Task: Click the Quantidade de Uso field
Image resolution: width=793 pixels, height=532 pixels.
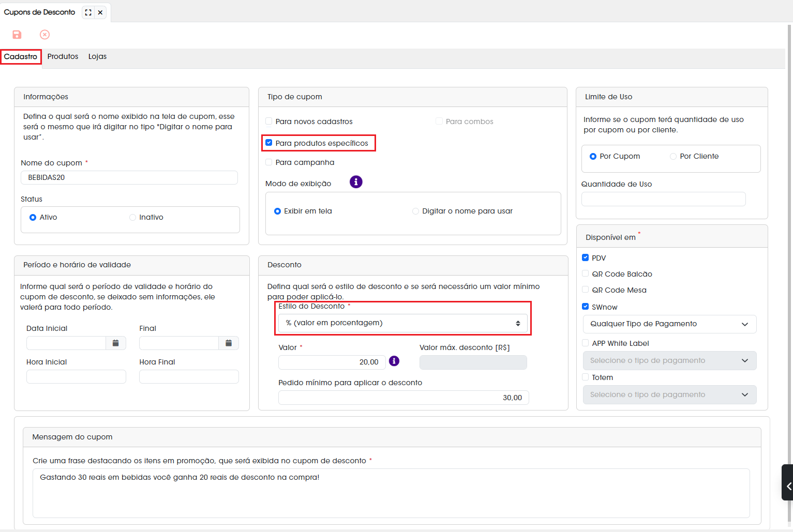Action: (x=664, y=199)
